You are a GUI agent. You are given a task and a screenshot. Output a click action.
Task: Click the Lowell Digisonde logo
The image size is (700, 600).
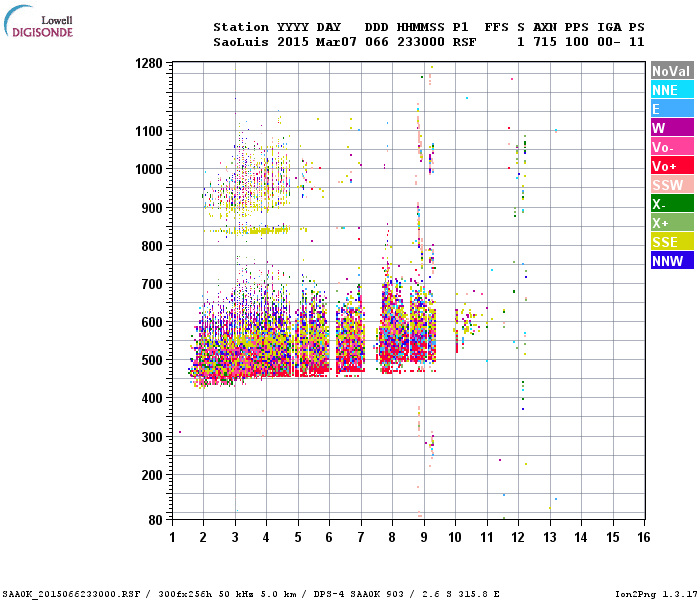[38, 22]
